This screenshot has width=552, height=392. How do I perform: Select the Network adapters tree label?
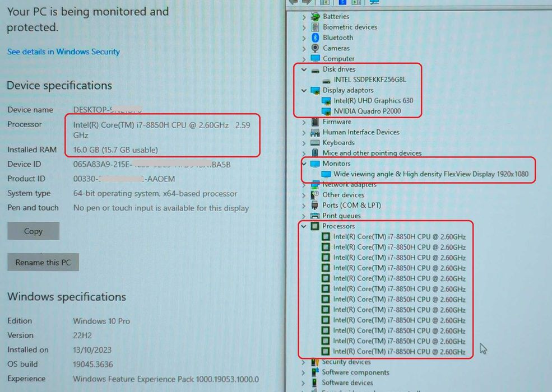click(349, 185)
